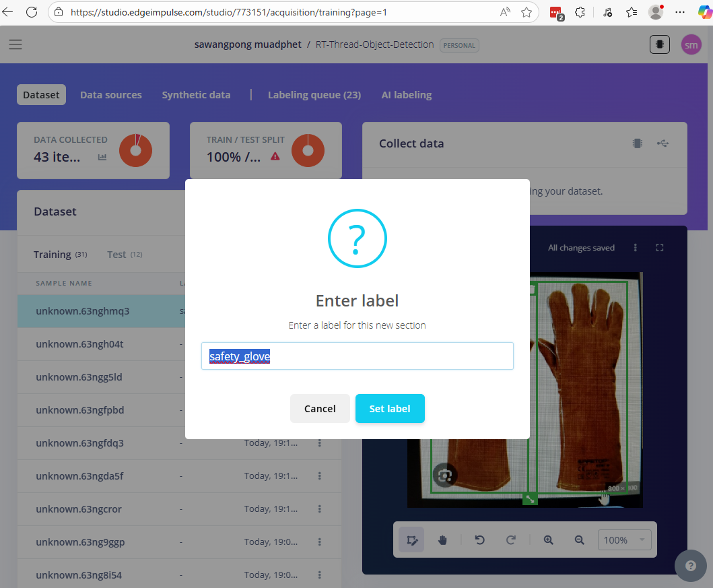
Task: Open the 100% zoom level dropdown
Action: pos(624,540)
